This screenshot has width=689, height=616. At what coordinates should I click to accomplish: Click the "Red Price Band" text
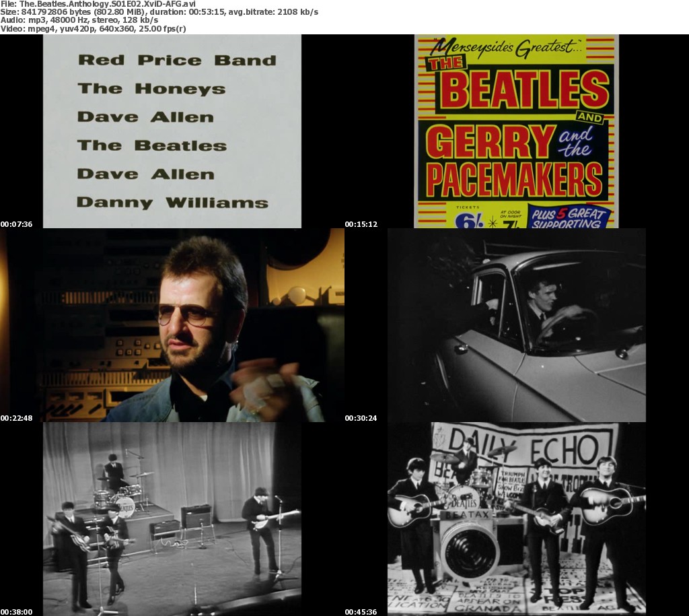point(176,60)
